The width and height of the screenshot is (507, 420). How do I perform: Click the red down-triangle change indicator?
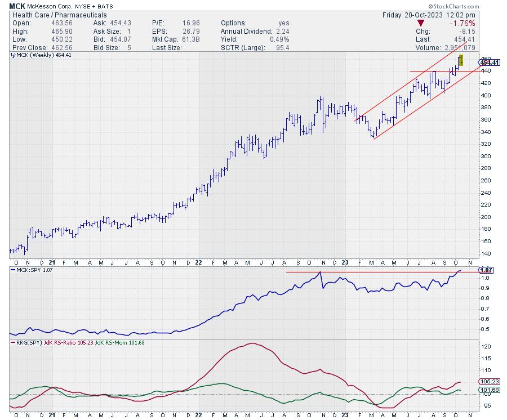click(420, 23)
